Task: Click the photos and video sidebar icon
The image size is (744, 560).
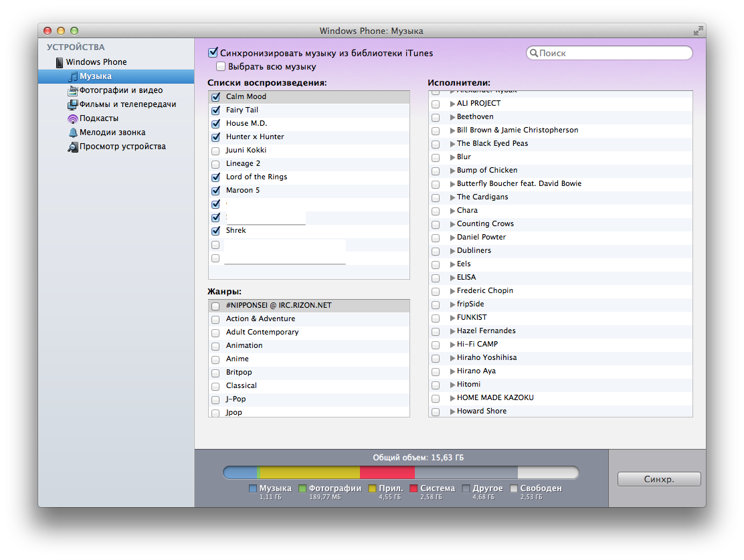Action: 73,90
